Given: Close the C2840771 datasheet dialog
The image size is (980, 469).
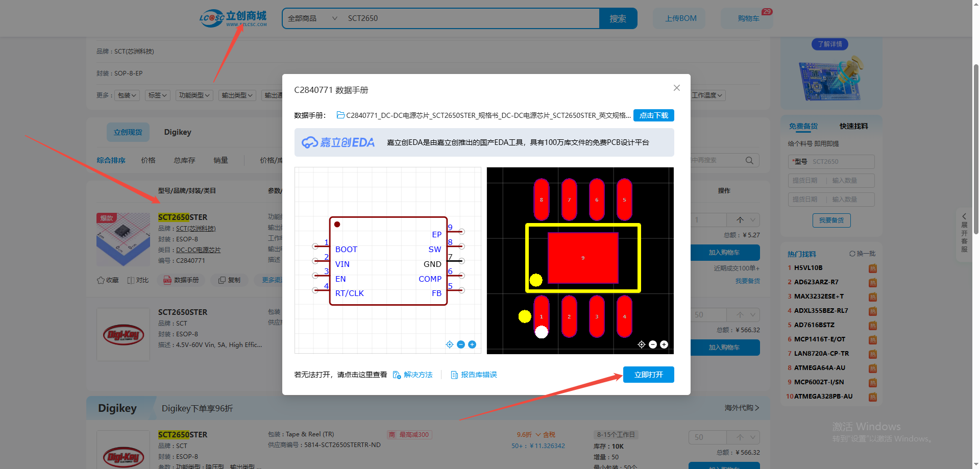Looking at the screenshot, I should tap(676, 88).
